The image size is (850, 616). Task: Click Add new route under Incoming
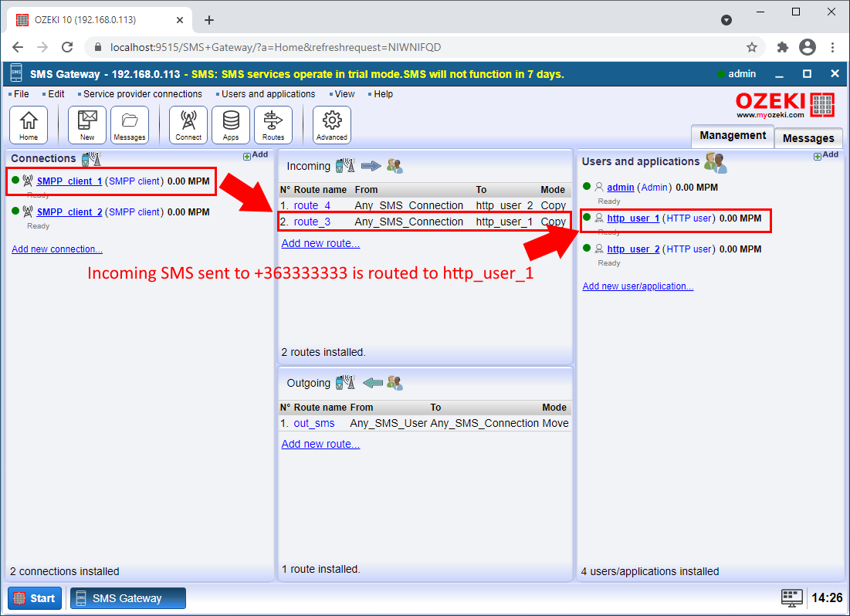tap(320, 243)
